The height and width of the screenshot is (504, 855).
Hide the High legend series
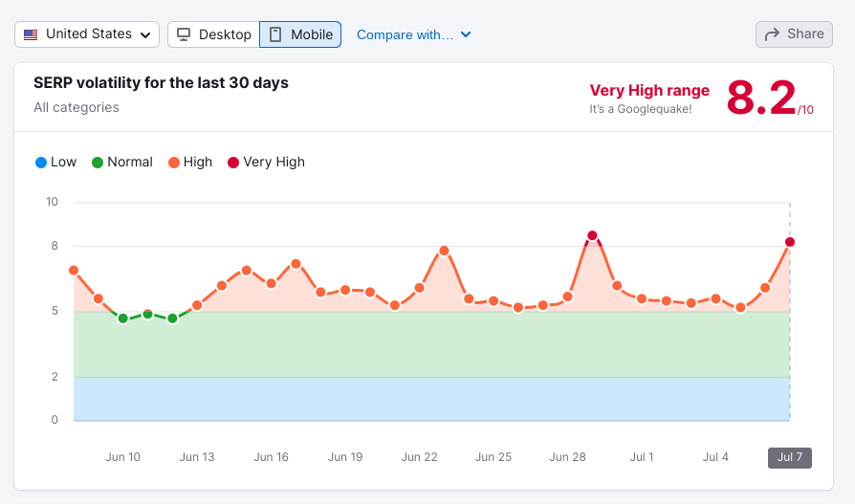pos(189,162)
